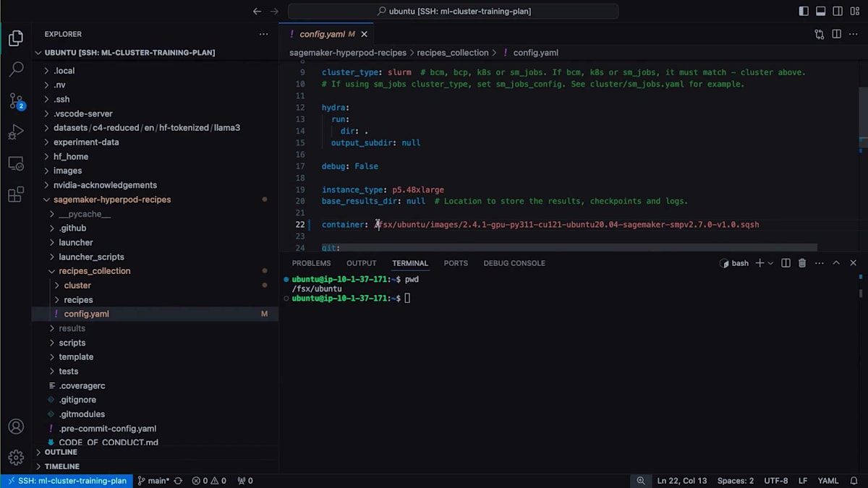Switch to the PROBLEMS panel tab

pos(311,263)
